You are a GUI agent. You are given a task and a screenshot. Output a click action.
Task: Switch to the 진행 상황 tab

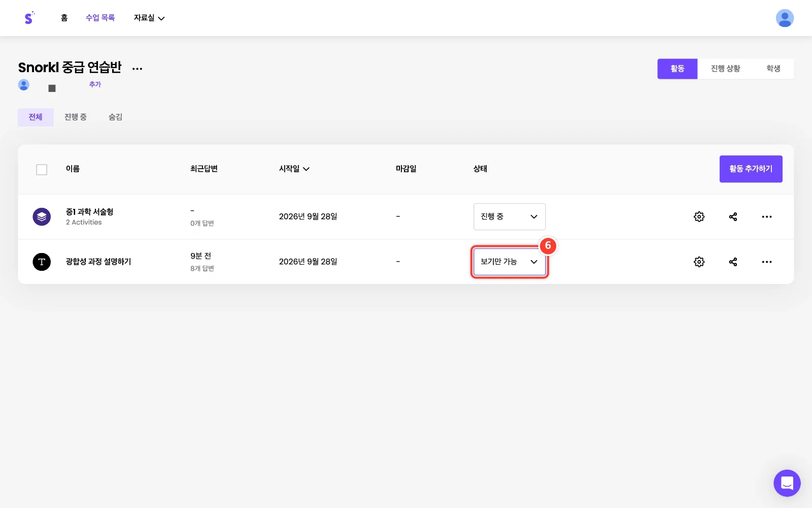pyautogui.click(x=725, y=69)
